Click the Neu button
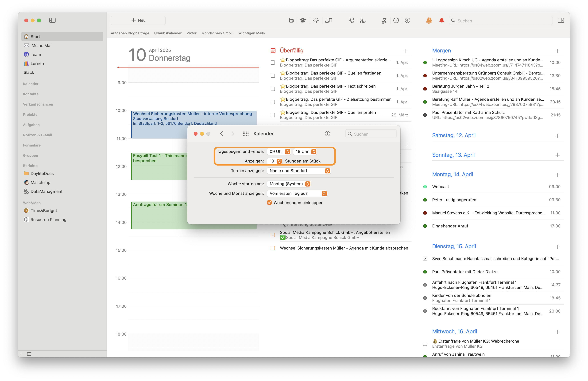 click(x=138, y=20)
